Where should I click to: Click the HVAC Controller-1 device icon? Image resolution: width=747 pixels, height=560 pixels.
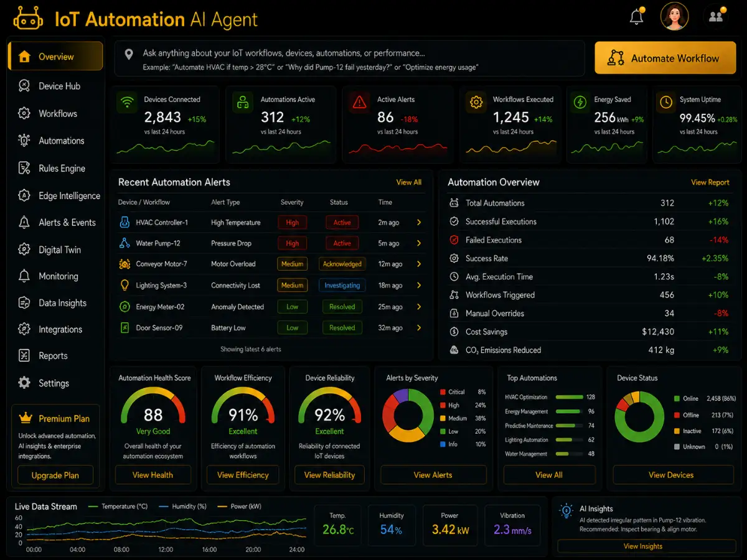[124, 222]
